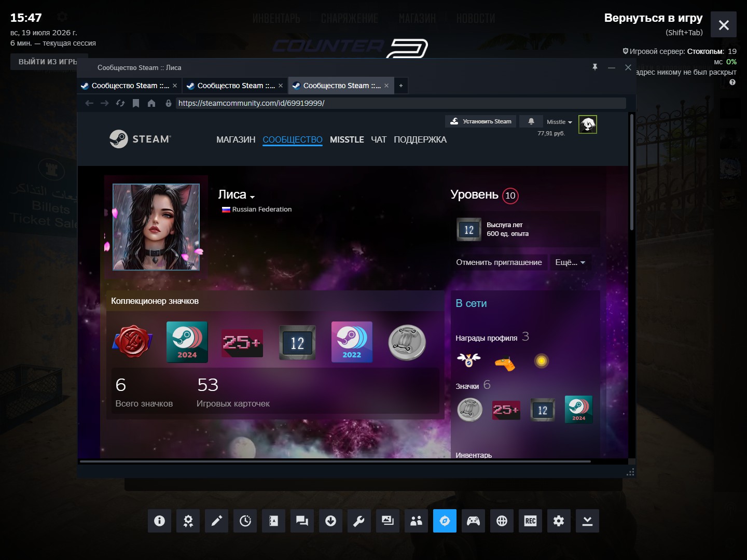Click the vertical page scrollbar
747x560 pixels.
tap(631, 172)
